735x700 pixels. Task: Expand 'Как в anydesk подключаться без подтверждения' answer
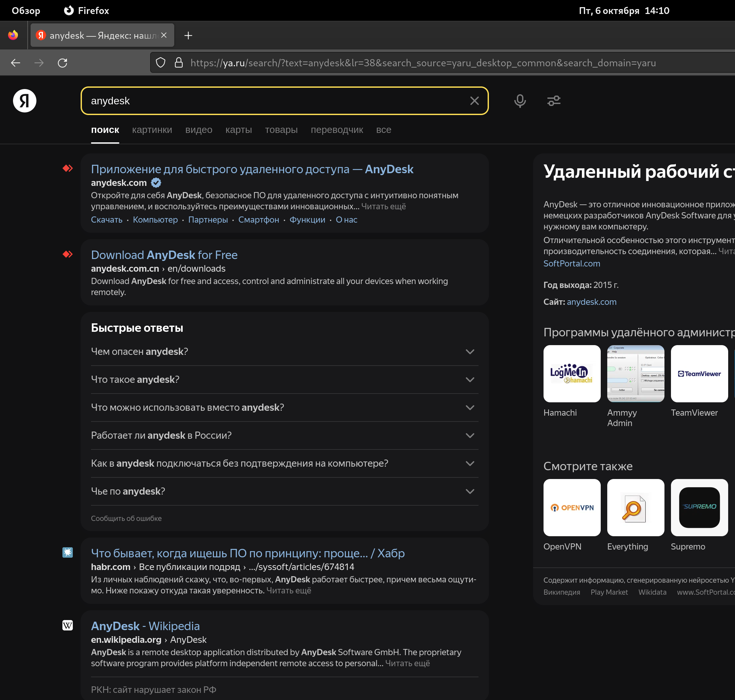284,463
